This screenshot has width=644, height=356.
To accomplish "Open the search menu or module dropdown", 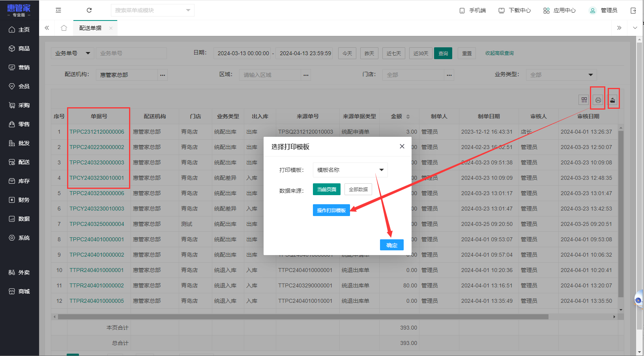I will point(153,10).
